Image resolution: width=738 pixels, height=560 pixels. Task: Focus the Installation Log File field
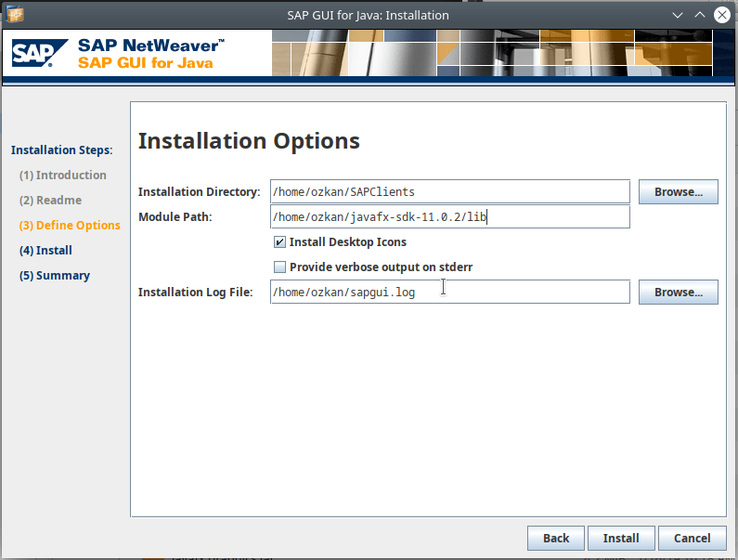pyautogui.click(x=450, y=292)
